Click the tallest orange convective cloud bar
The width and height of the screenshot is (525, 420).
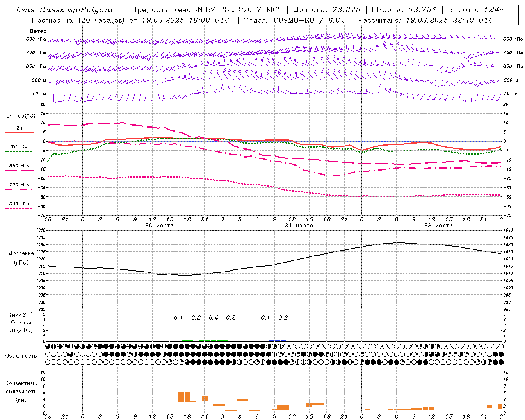pos(184,397)
